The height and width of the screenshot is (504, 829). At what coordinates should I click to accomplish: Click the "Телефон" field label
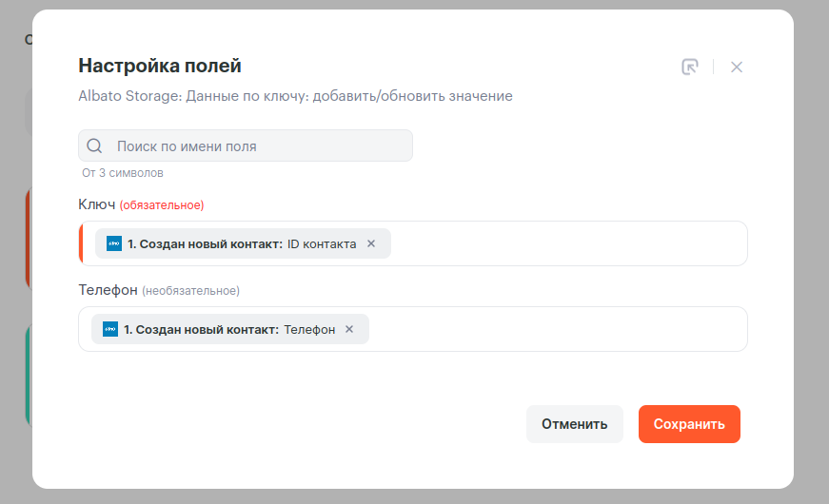(109, 289)
